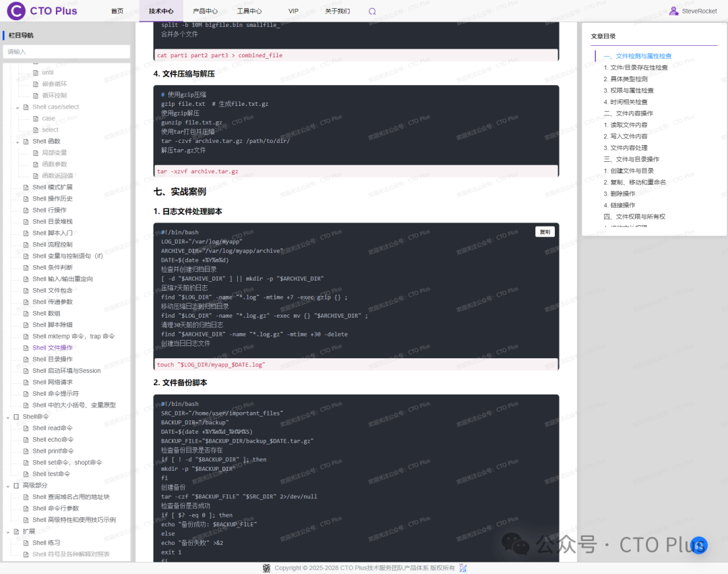Click the book icon beside 'Shell命令'
This screenshot has width=728, height=574.
pyautogui.click(x=17, y=417)
